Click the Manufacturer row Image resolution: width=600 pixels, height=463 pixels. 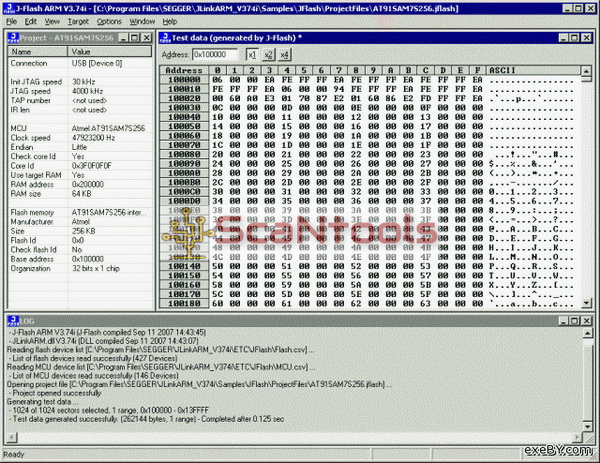80,222
